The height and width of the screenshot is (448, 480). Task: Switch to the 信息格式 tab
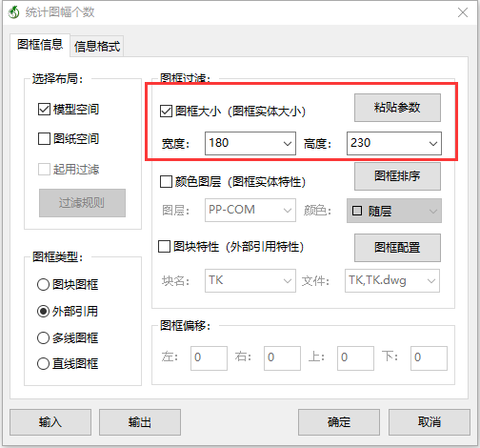click(97, 47)
